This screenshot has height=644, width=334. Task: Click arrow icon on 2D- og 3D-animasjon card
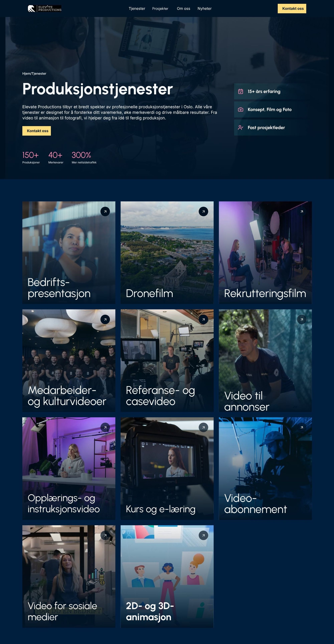click(203, 536)
